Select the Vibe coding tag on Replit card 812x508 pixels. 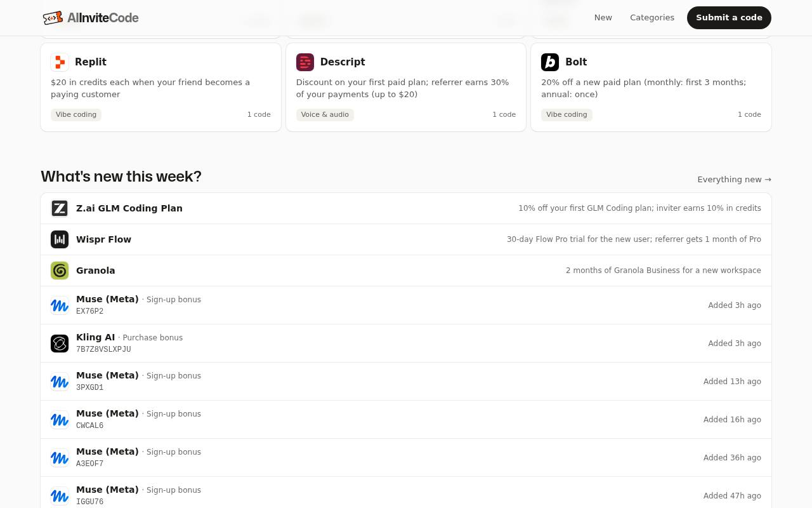76,115
